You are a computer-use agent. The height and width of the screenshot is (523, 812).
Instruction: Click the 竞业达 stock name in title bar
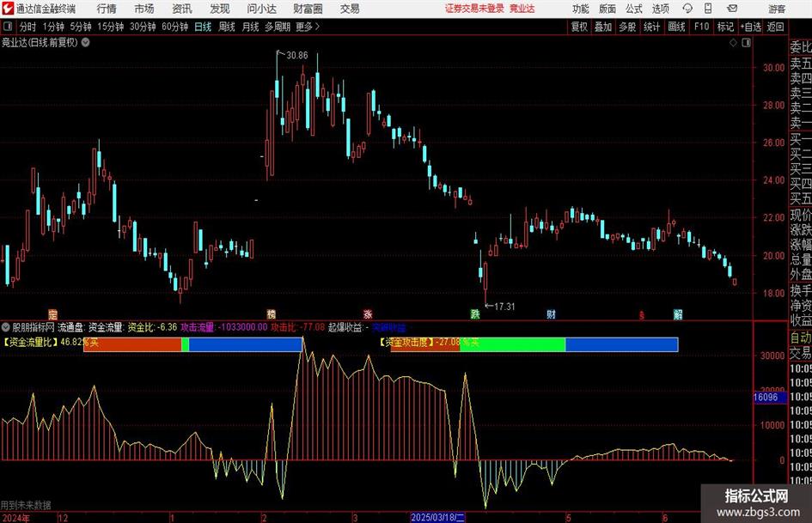522,9
